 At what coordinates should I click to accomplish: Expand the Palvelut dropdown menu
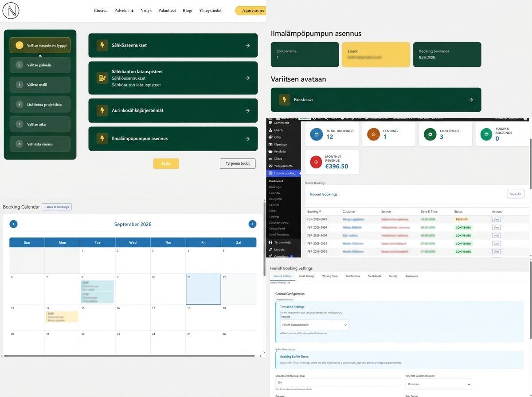pyautogui.click(x=124, y=11)
